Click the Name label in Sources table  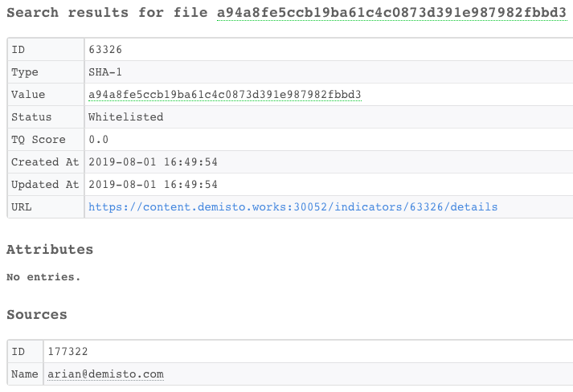tap(25, 374)
